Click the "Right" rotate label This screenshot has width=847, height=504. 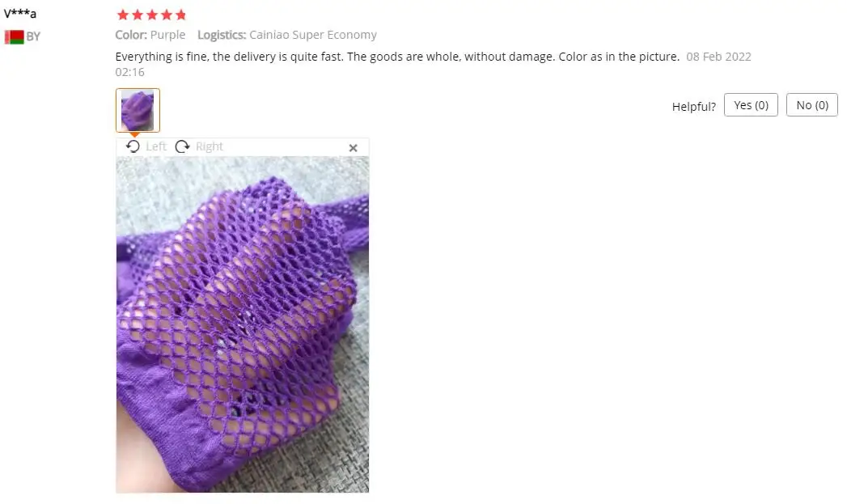(209, 146)
